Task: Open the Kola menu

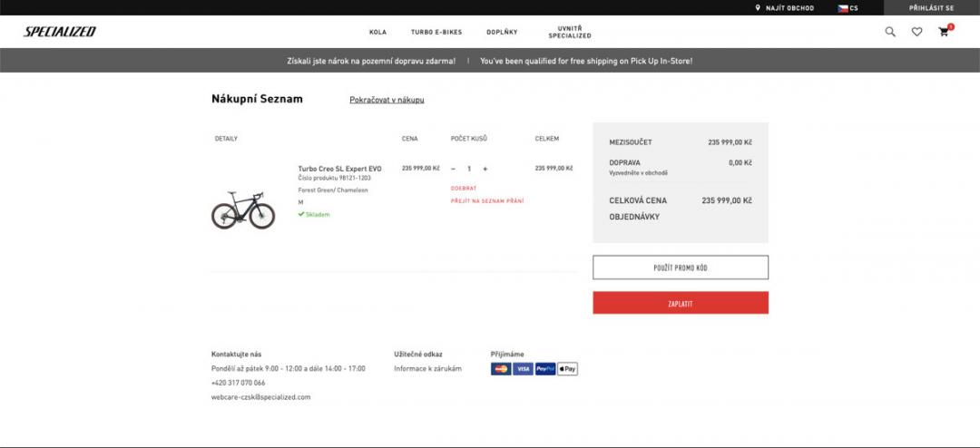Action: pos(377,32)
